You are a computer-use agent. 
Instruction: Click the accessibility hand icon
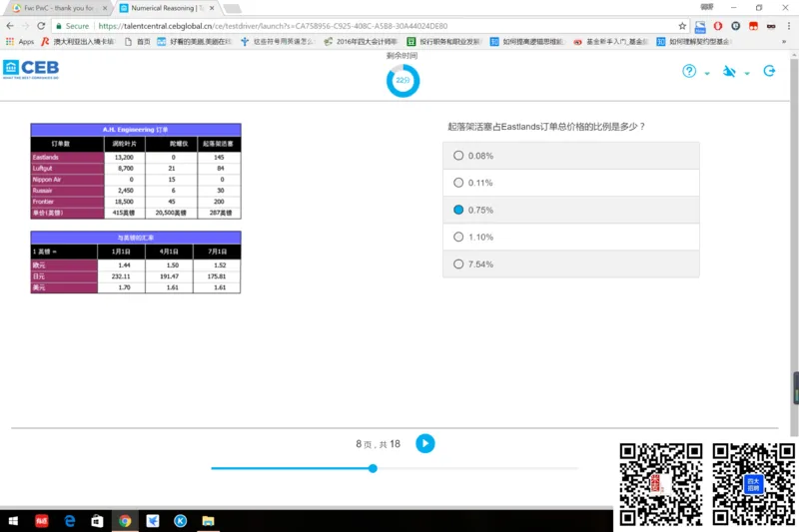(729, 71)
